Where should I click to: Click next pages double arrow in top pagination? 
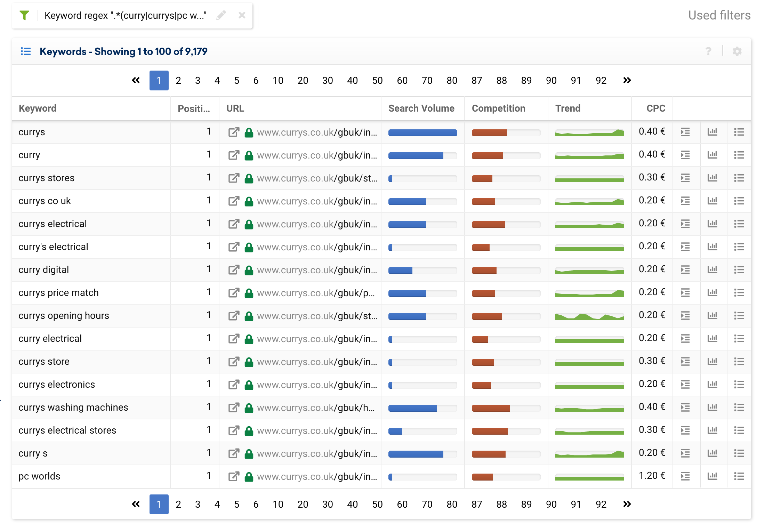[x=627, y=81]
